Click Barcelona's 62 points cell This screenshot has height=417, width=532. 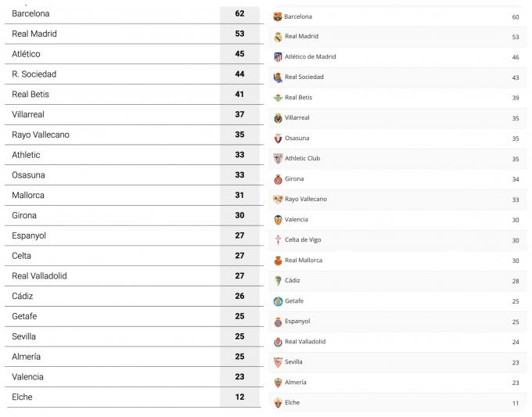point(239,13)
